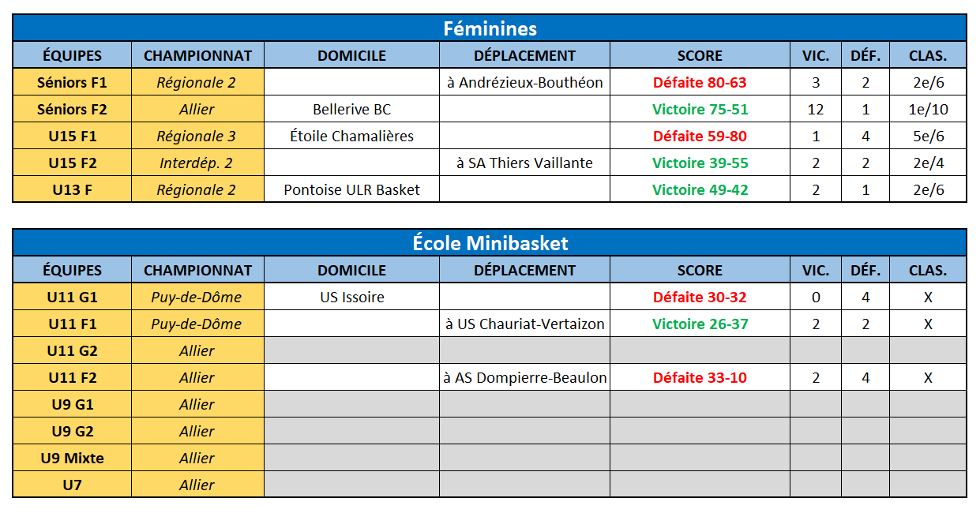Click the Étoile Chamalières cell
The height and width of the screenshot is (513, 980).
click(351, 136)
